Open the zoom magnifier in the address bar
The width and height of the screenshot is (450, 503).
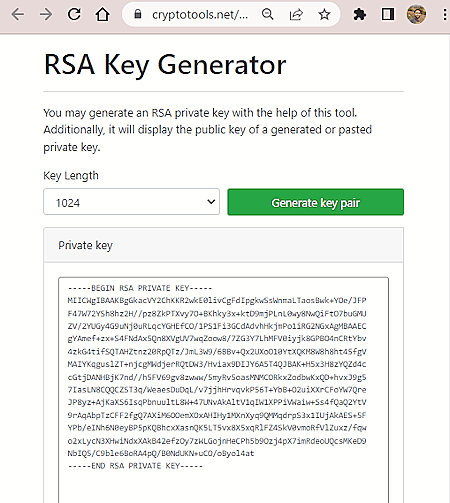pos(267,14)
